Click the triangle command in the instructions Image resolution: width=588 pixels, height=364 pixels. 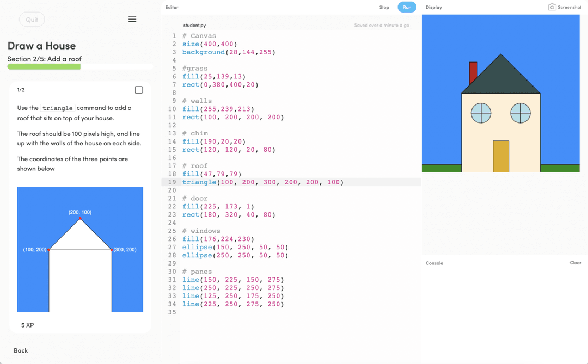pos(57,108)
